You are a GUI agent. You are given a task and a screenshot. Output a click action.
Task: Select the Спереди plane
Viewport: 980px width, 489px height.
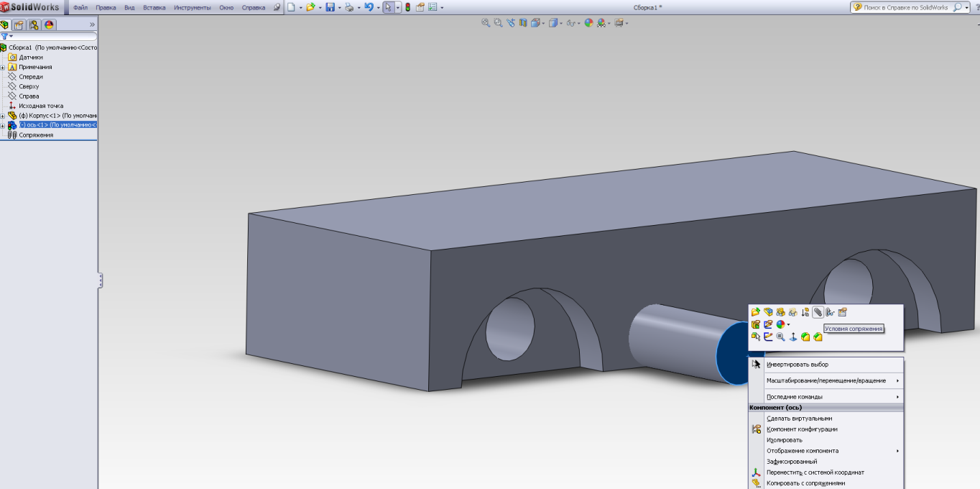point(31,76)
